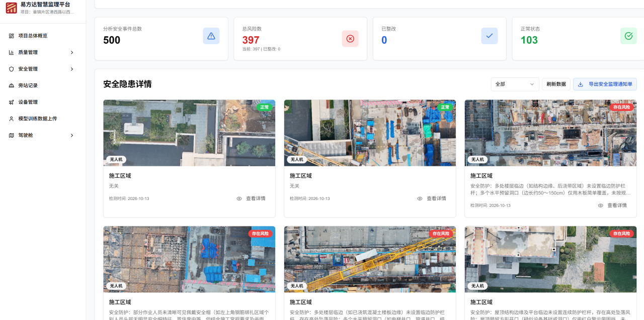Click the 正常状态 label
644x320 pixels.
tap(530, 29)
